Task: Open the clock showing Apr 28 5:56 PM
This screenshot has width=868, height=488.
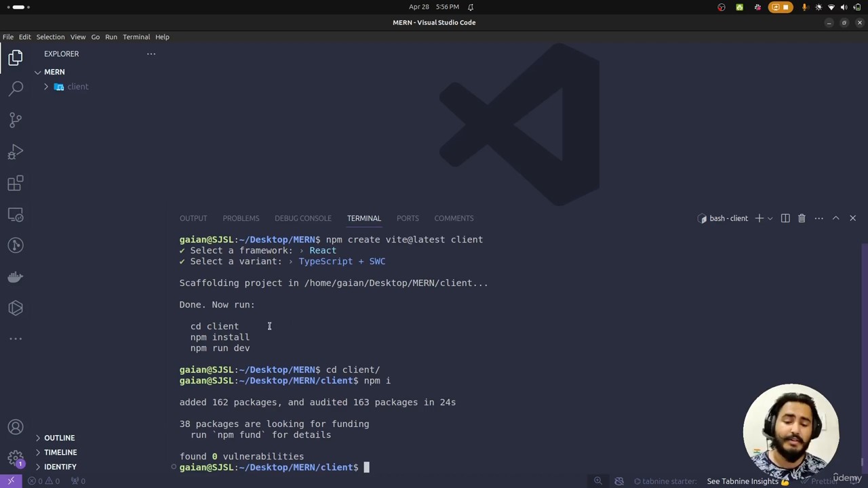Action: (x=434, y=7)
